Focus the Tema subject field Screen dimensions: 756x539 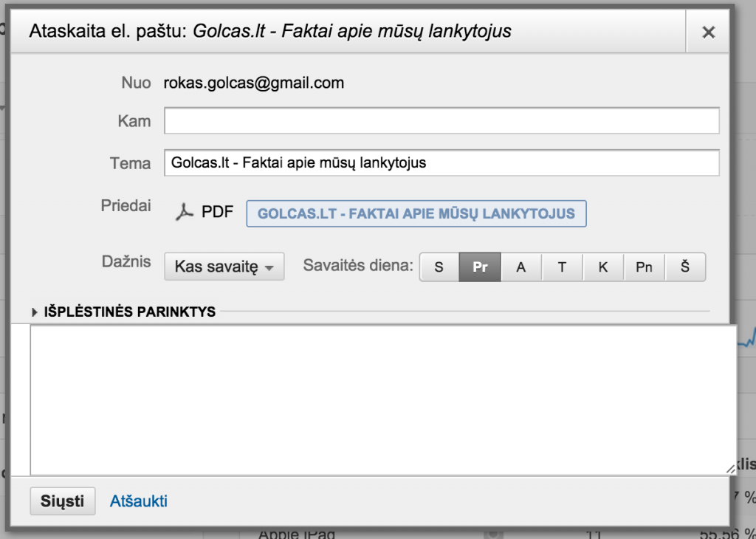441,163
